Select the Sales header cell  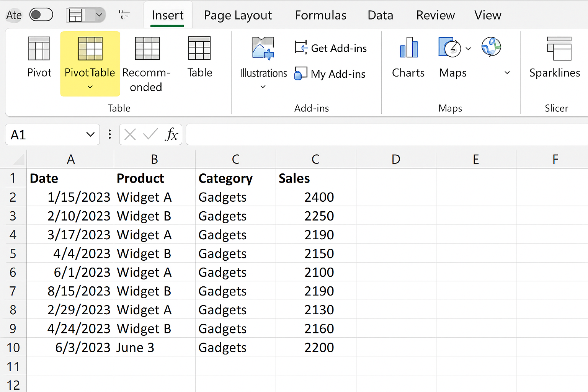(x=316, y=178)
